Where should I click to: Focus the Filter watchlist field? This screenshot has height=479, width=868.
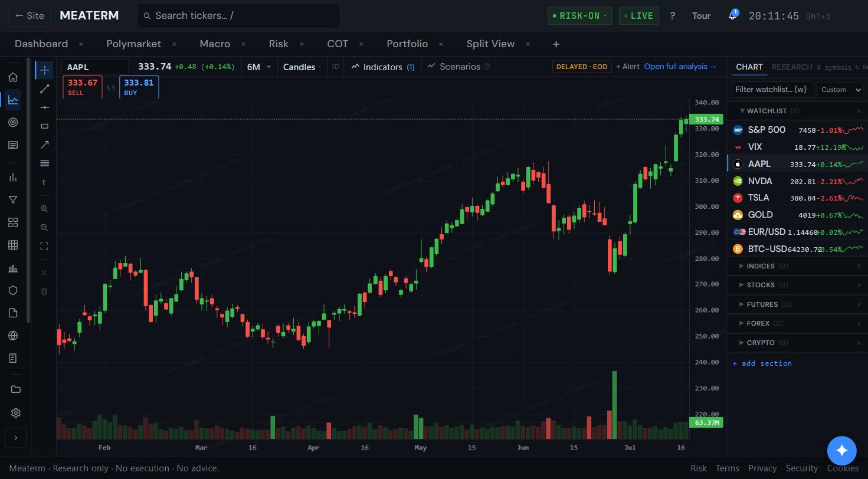click(773, 90)
